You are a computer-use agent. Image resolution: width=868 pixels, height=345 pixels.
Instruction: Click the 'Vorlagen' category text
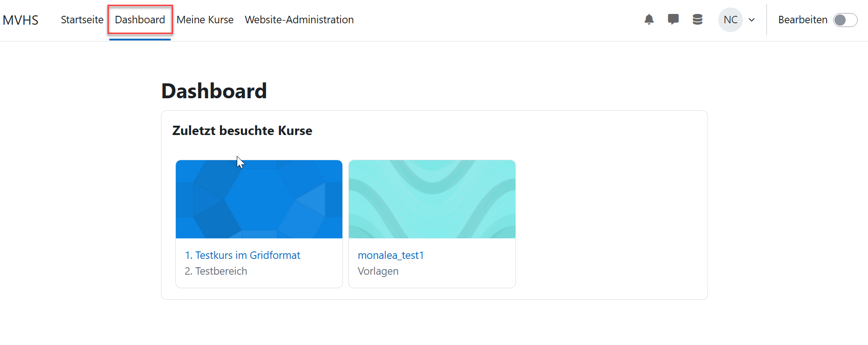pos(378,271)
